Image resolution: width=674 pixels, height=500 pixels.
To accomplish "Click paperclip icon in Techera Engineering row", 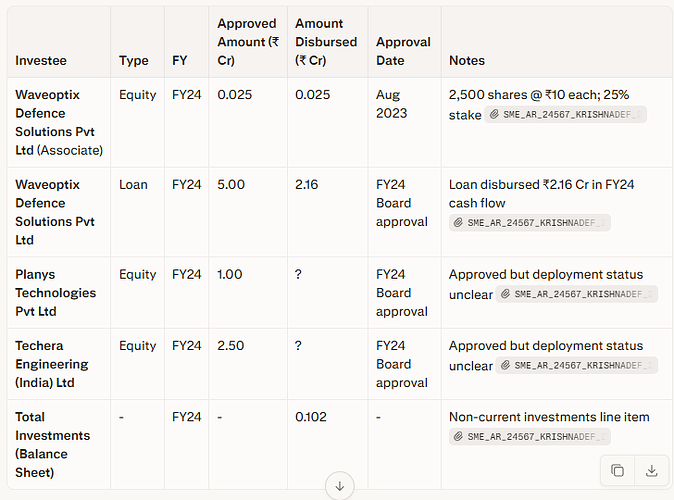I will pos(506,365).
